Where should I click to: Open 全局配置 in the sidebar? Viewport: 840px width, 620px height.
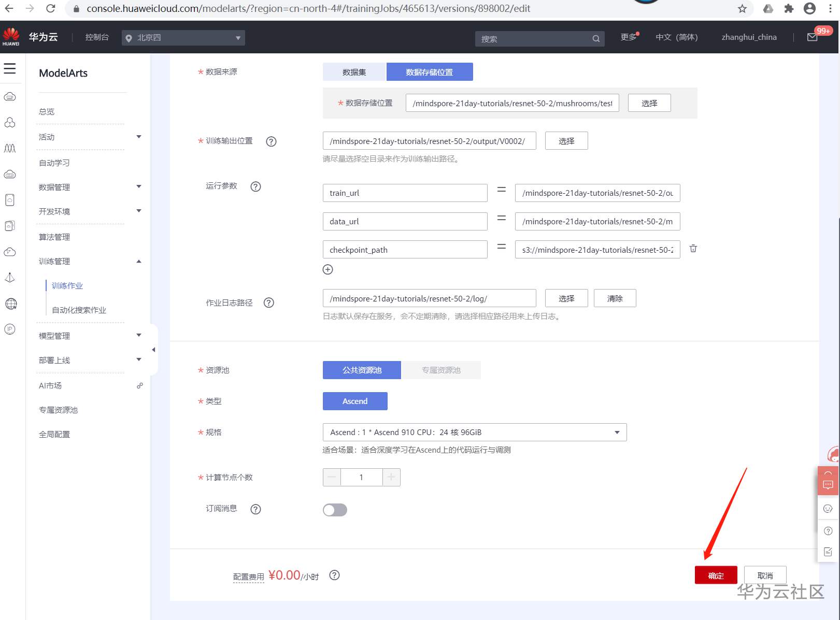[x=54, y=434]
